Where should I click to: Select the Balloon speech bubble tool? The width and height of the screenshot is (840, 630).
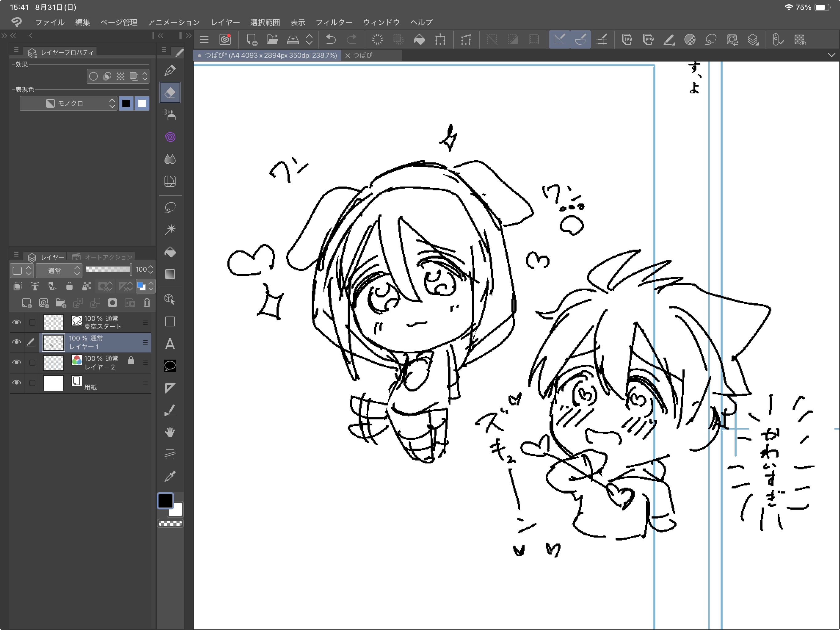pyautogui.click(x=170, y=365)
